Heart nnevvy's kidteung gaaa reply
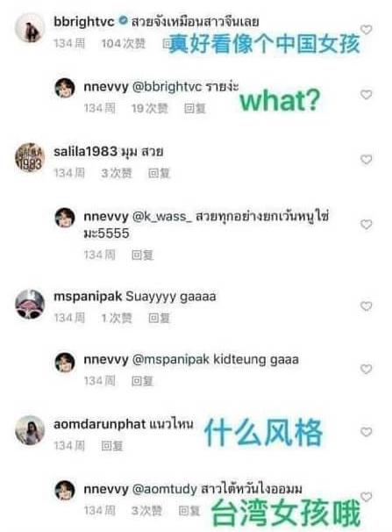The height and width of the screenshot is (532, 392). click(366, 369)
